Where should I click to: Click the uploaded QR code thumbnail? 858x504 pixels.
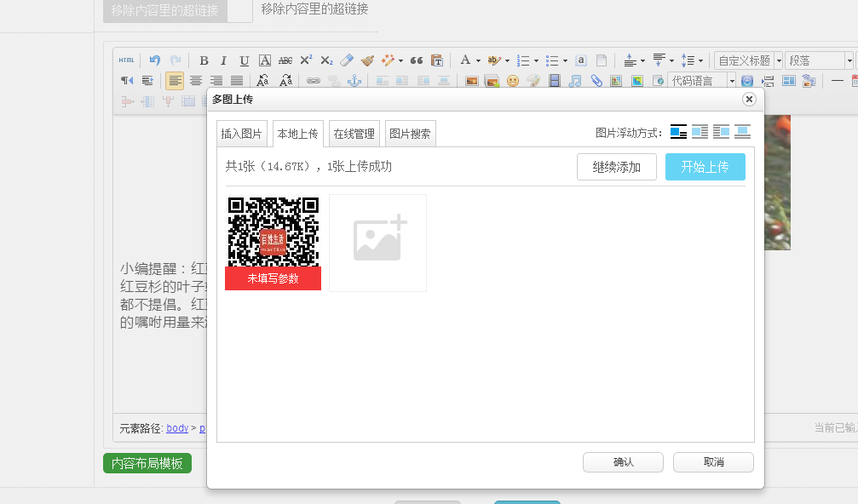(x=273, y=232)
